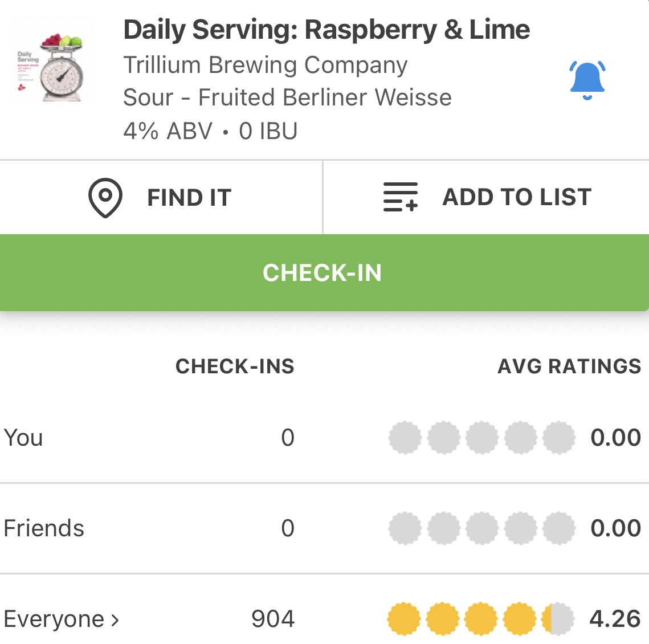Tap the last grey cap in You row
The image size is (649, 644).
(559, 438)
